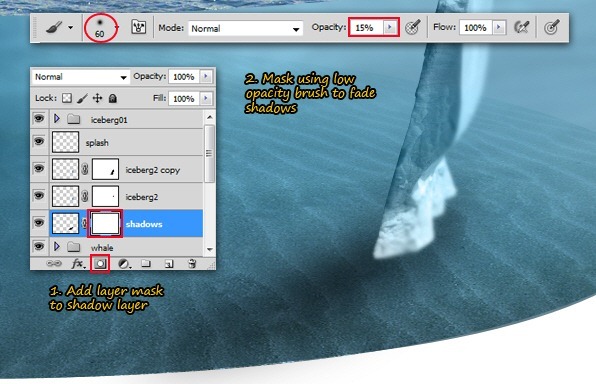Click the lock transparent pixels icon
The image size is (596, 384).
click(67, 98)
